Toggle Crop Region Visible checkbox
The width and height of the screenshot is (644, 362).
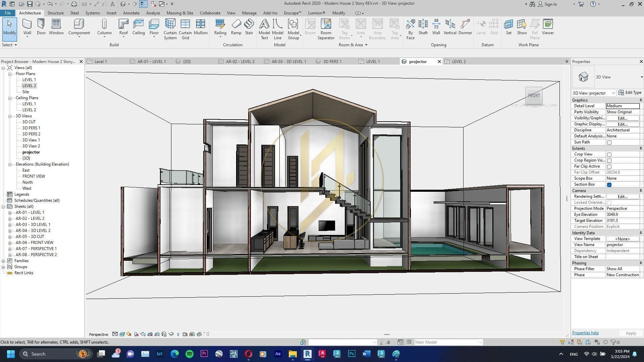coord(609,161)
